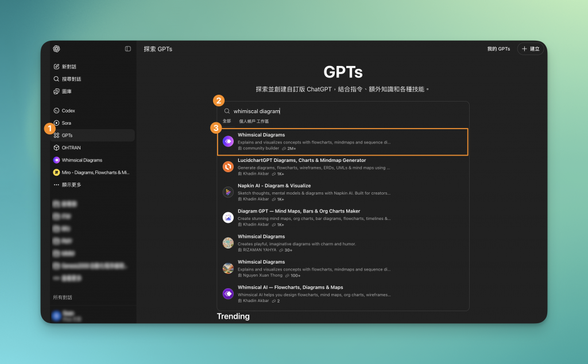This screenshot has height=364, width=588.
Task: Click the 新對話 compose pencil icon
Action: [56, 67]
